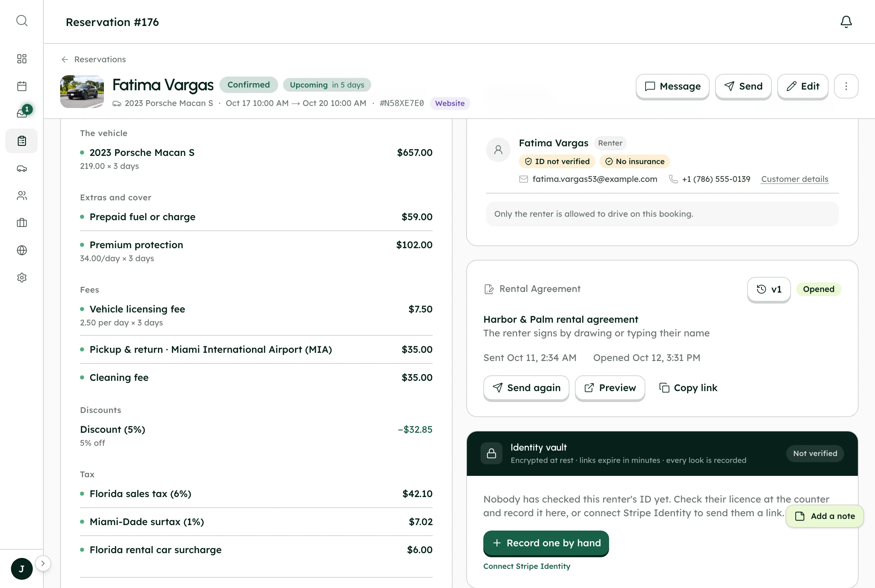
Task: Click the phone number +1 (786) 555-0139
Action: [x=716, y=179]
